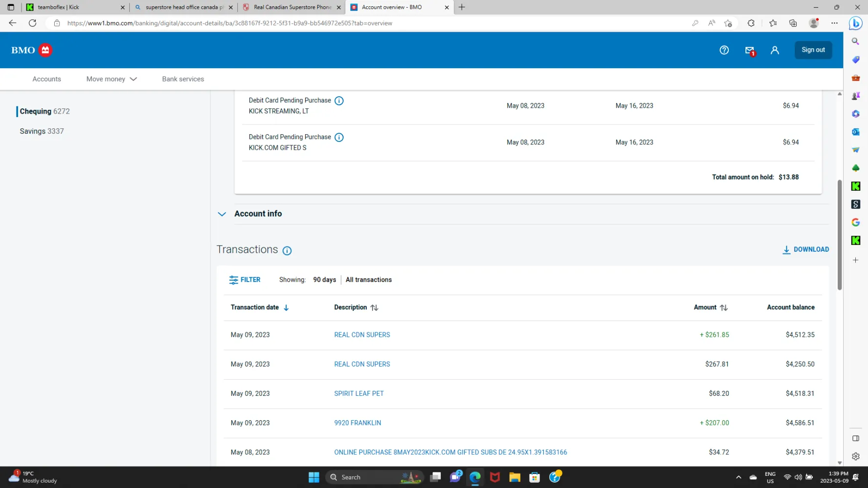Click the taskbar clock and date
Image resolution: width=868 pixels, height=488 pixels.
[834, 477]
